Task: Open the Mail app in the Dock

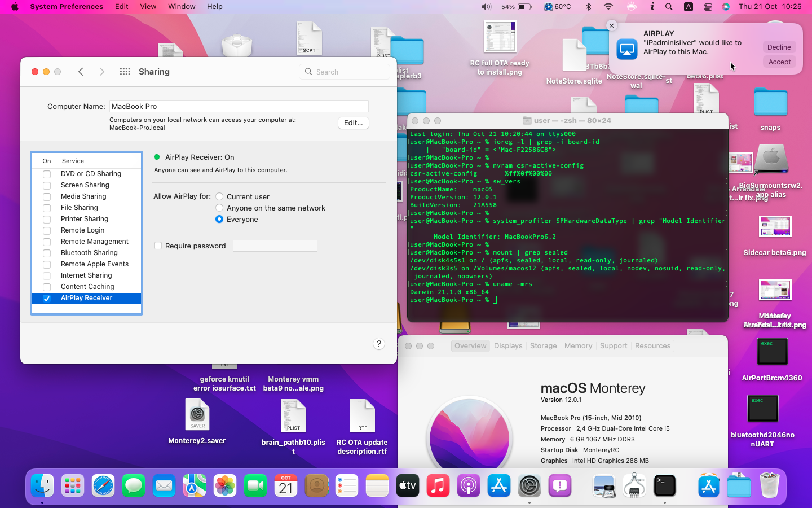Action: (x=164, y=485)
